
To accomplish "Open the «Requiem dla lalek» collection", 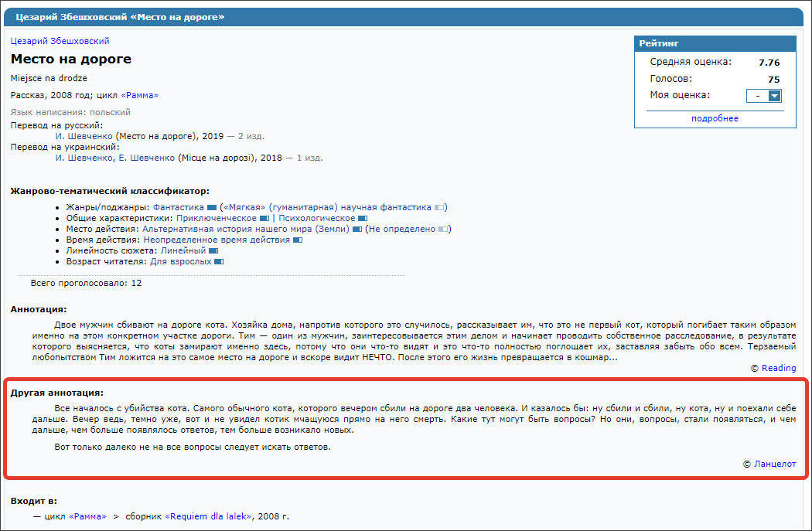I will pyautogui.click(x=209, y=516).
